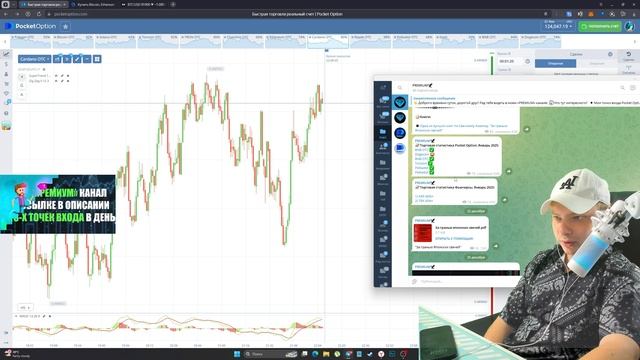
Task: Click the clock icon next to trade time
Action: click(x=527, y=61)
